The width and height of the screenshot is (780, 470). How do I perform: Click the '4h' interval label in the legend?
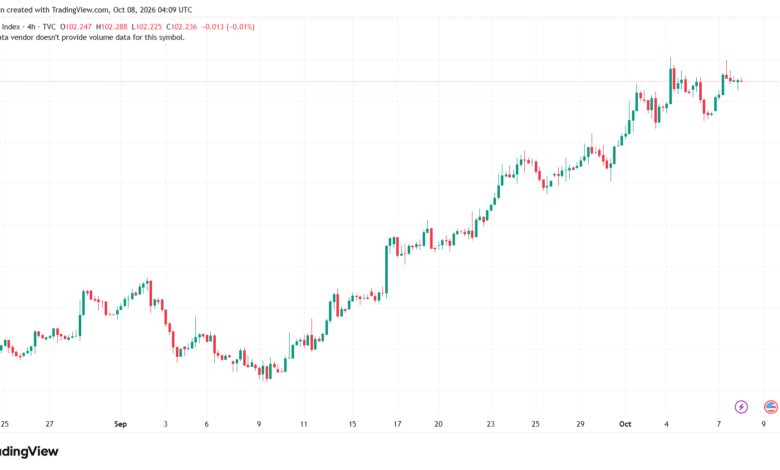pos(31,27)
